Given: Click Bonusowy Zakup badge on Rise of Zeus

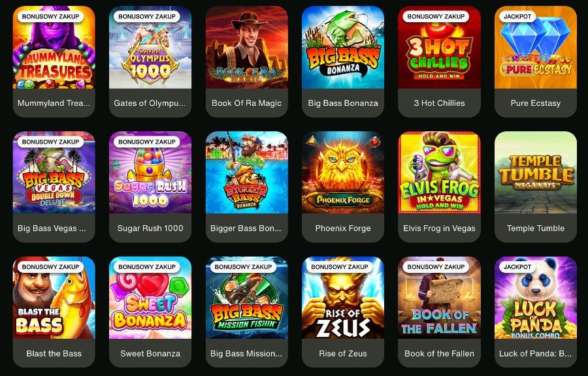Looking at the screenshot, I should tap(339, 267).
